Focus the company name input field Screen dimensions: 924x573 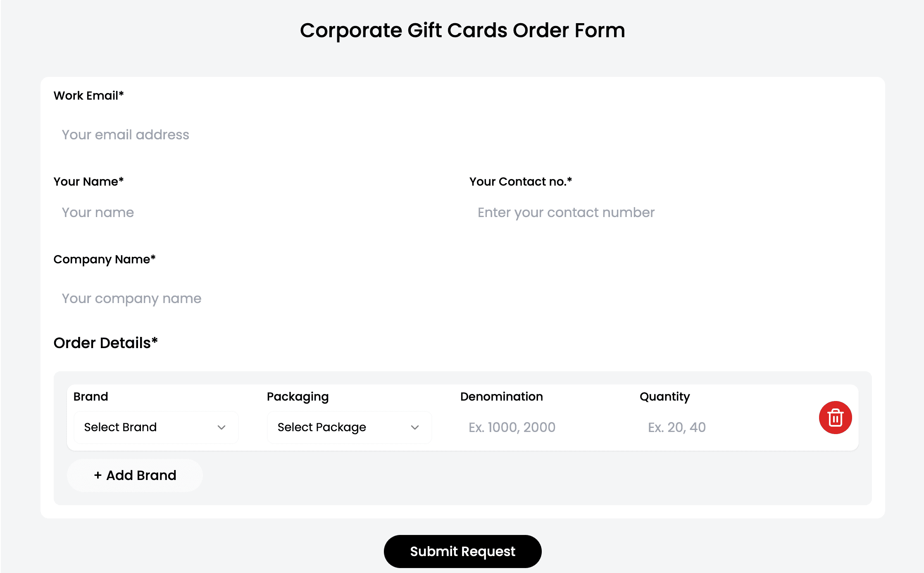(x=462, y=298)
